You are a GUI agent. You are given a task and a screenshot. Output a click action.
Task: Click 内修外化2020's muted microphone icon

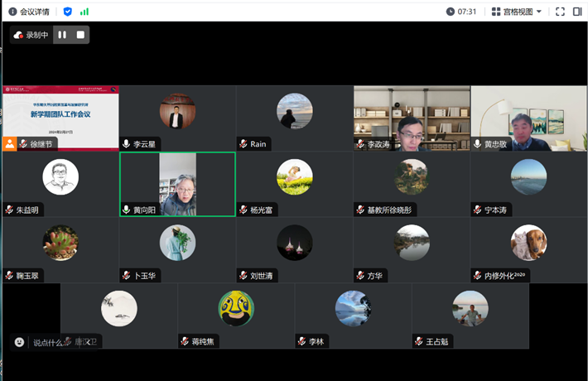tap(477, 276)
